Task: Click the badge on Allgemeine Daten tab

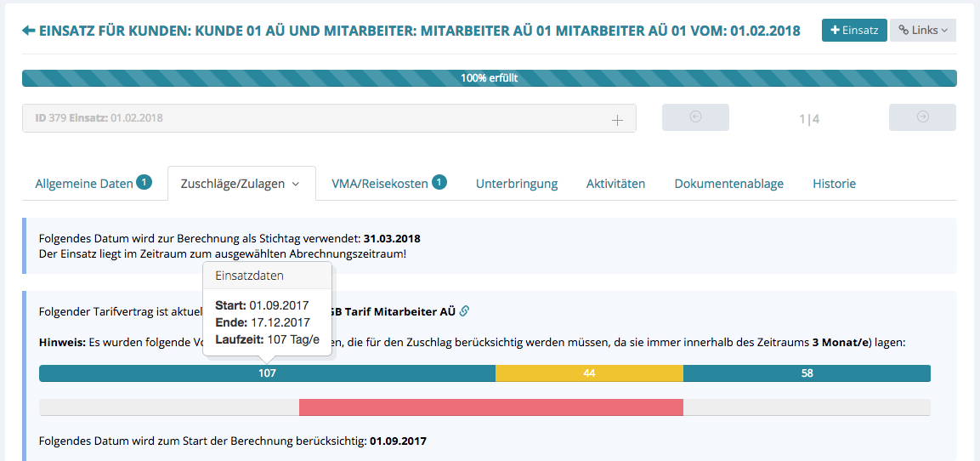Action: point(144,182)
